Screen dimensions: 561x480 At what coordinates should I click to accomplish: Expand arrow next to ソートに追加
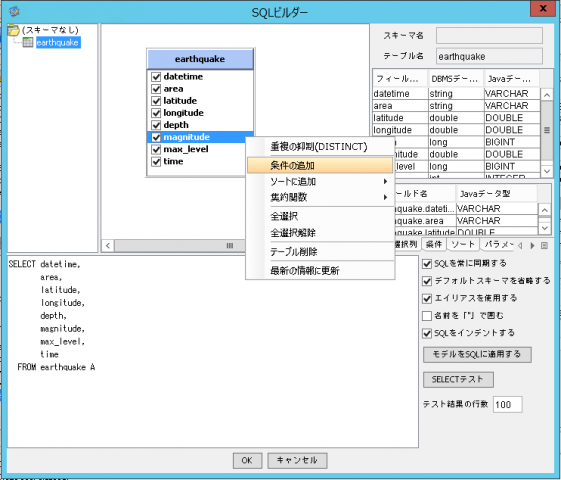pos(385,182)
